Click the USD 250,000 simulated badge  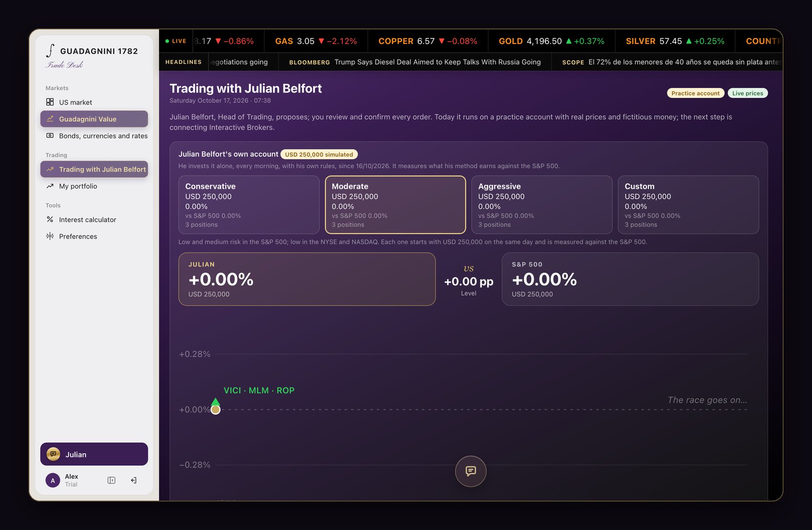tap(319, 154)
